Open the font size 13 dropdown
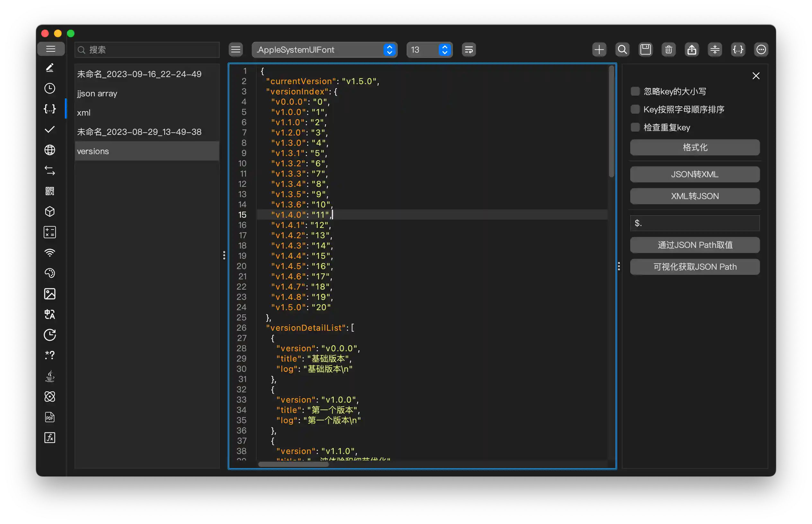The image size is (812, 524). click(x=429, y=50)
